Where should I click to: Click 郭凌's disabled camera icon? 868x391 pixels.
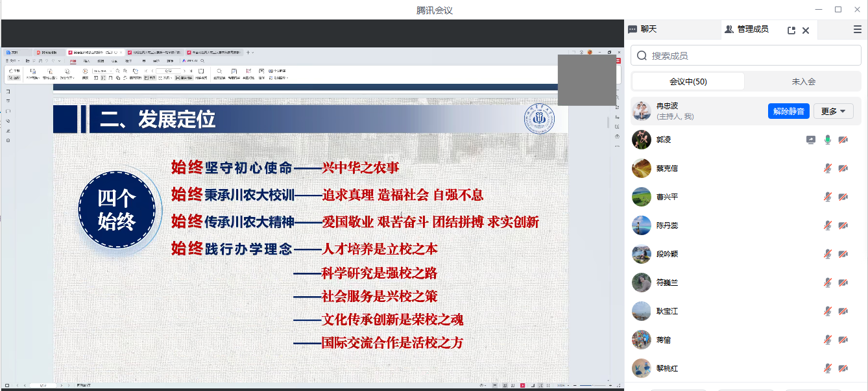pos(843,140)
